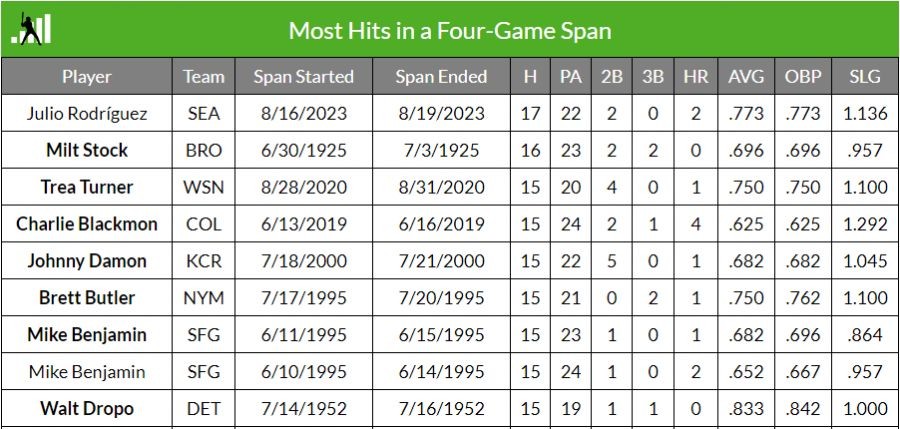Select Charlie Blackmon player name
Viewport: 900px width, 429px height.
(x=87, y=224)
